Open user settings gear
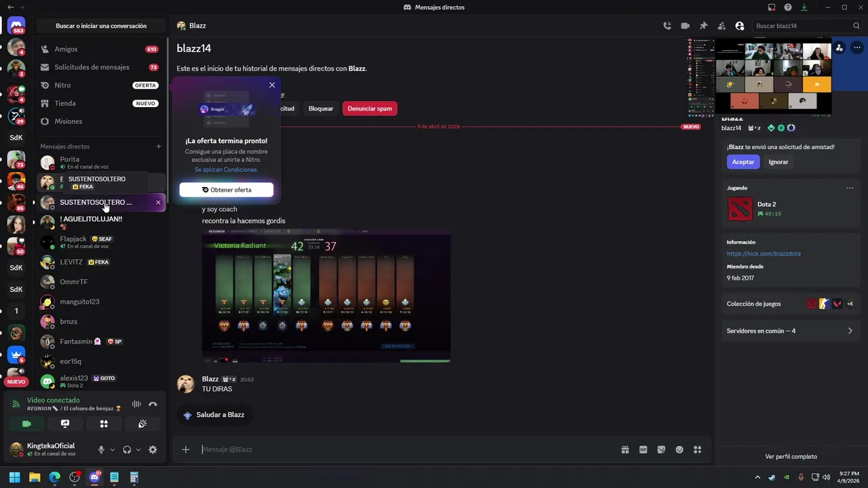The width and height of the screenshot is (868, 488). [x=153, y=449]
